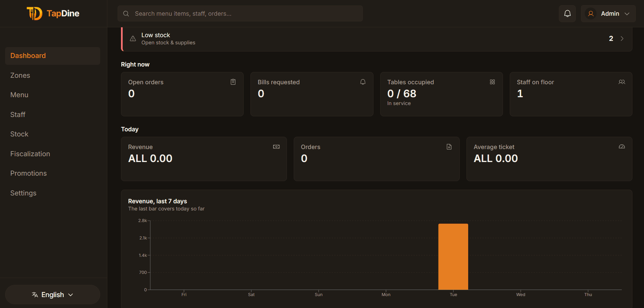
Task: Click the Tables occupied 0 / 68 value
Action: click(402, 94)
